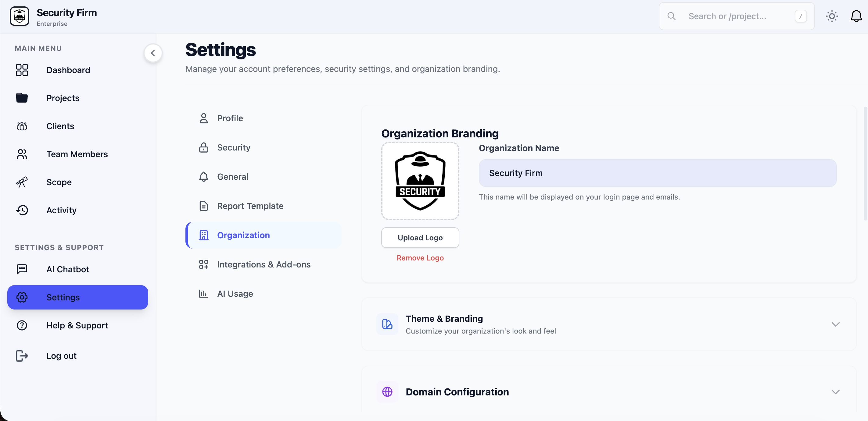The height and width of the screenshot is (421, 868).
Task: Click the Projects folder icon
Action: (x=22, y=98)
